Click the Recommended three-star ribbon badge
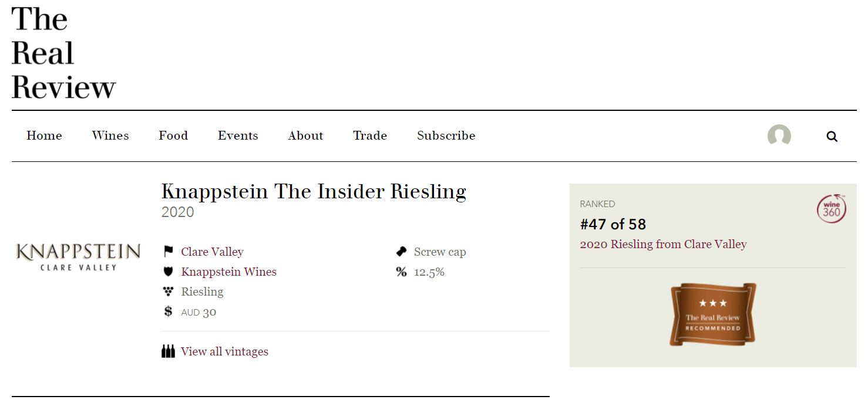 [x=713, y=314]
